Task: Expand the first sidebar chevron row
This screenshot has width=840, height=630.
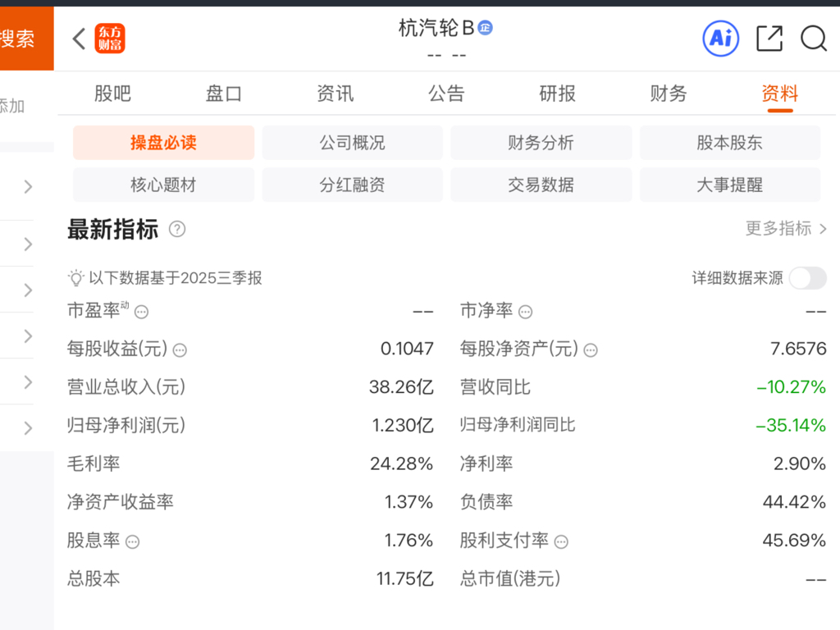Action: click(28, 187)
